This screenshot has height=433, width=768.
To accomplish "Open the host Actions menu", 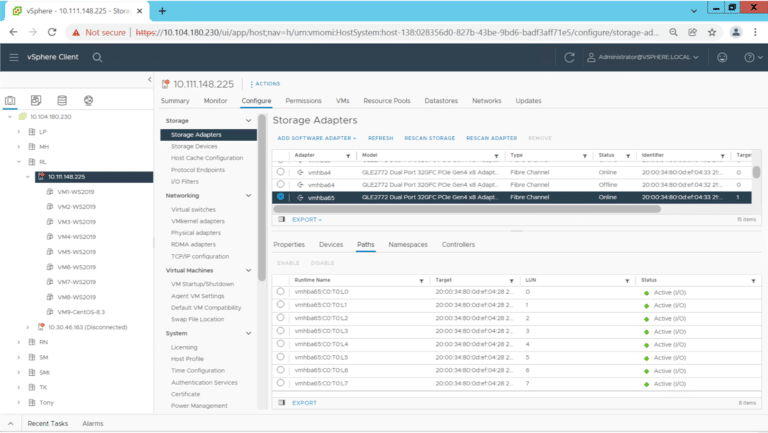I will 265,84.
